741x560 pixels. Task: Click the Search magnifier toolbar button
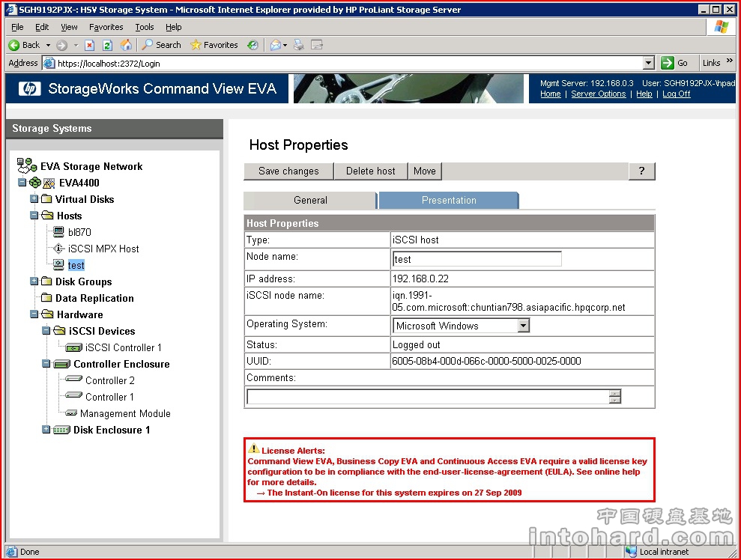161,45
